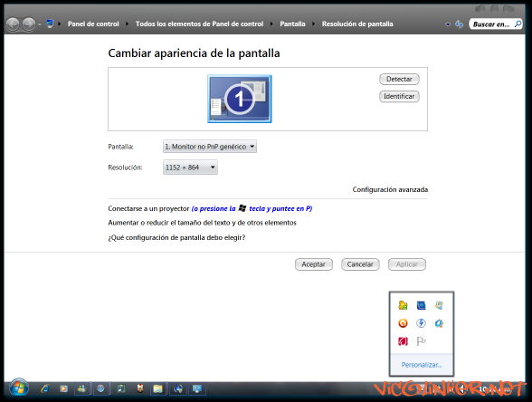Click the Buscar search field
The width and height of the screenshot is (532, 402).
pos(495,24)
